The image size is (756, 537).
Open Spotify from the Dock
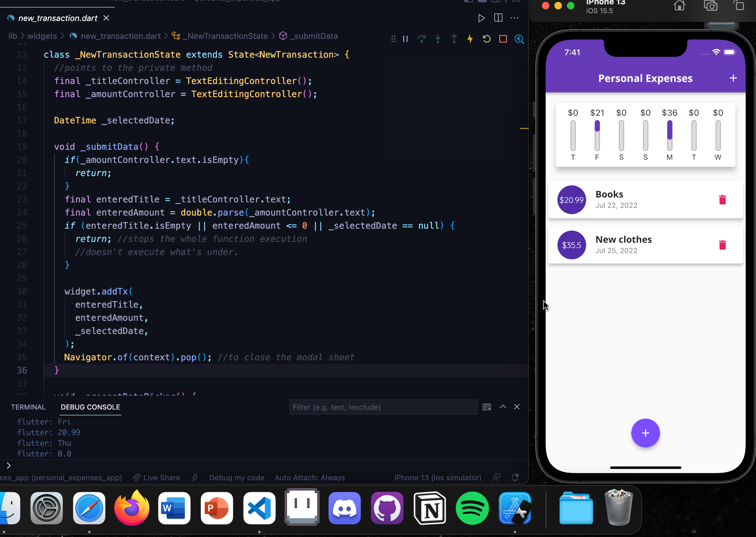[472, 508]
